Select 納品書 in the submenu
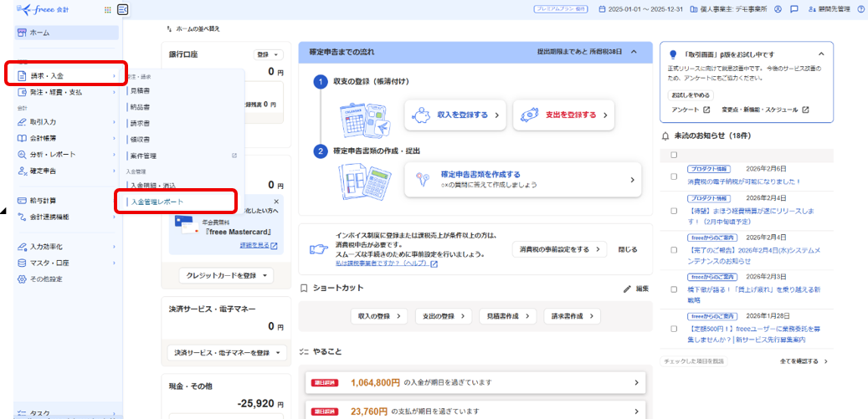Viewport: 868px width, 419px height. click(x=140, y=107)
